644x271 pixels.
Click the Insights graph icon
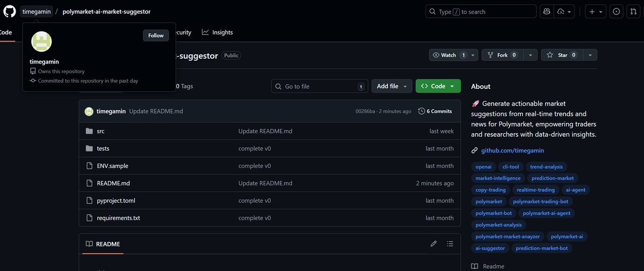tap(205, 32)
